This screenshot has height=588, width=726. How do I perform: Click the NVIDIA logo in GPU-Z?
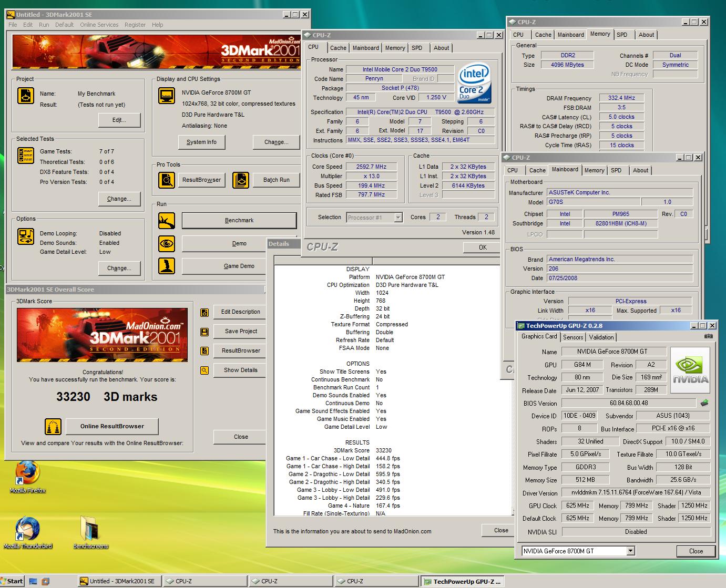(690, 370)
